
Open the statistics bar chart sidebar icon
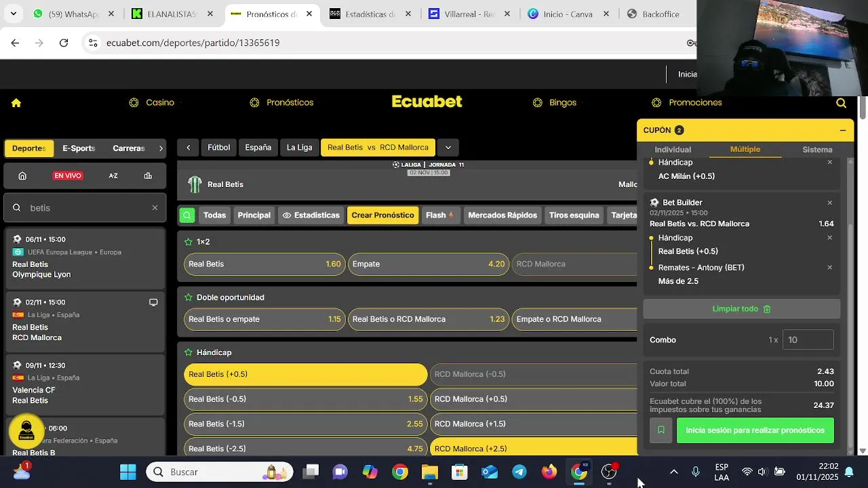pos(148,176)
